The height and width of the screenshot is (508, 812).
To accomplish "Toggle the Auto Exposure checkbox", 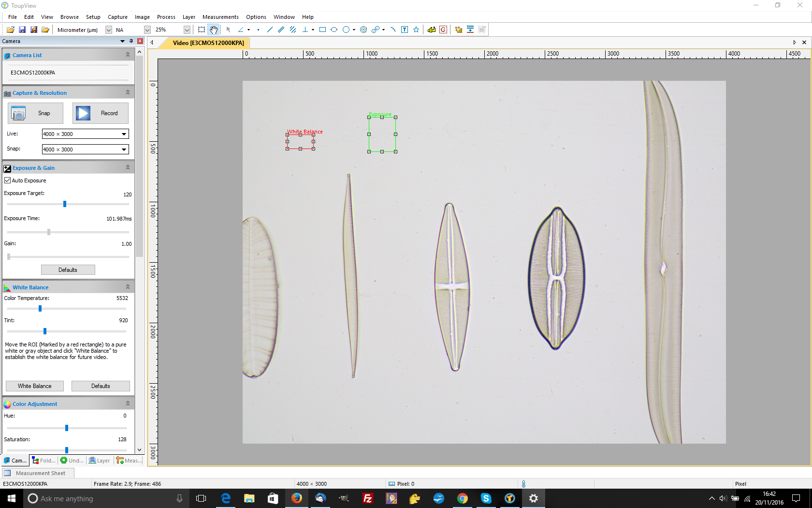I will coord(8,180).
